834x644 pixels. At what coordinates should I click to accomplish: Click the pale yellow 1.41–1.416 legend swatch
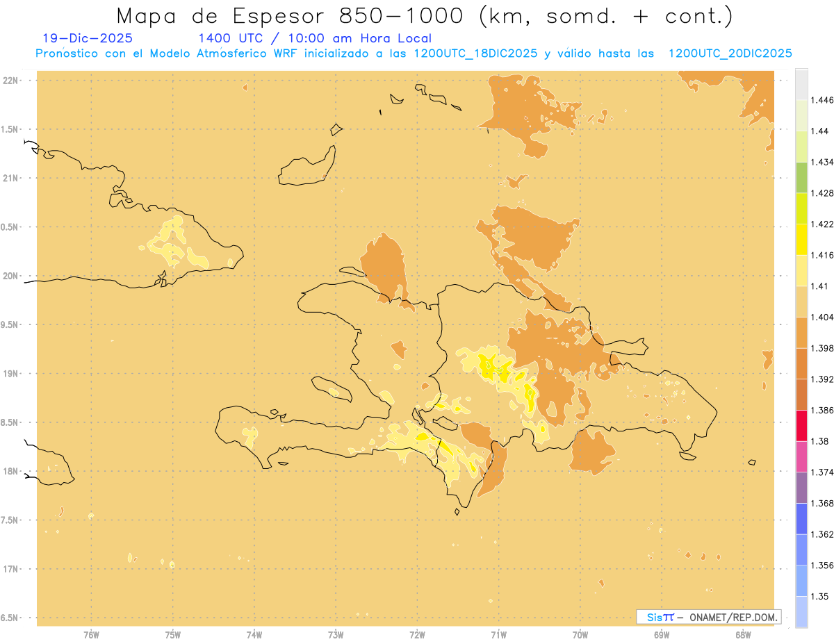coord(801,270)
